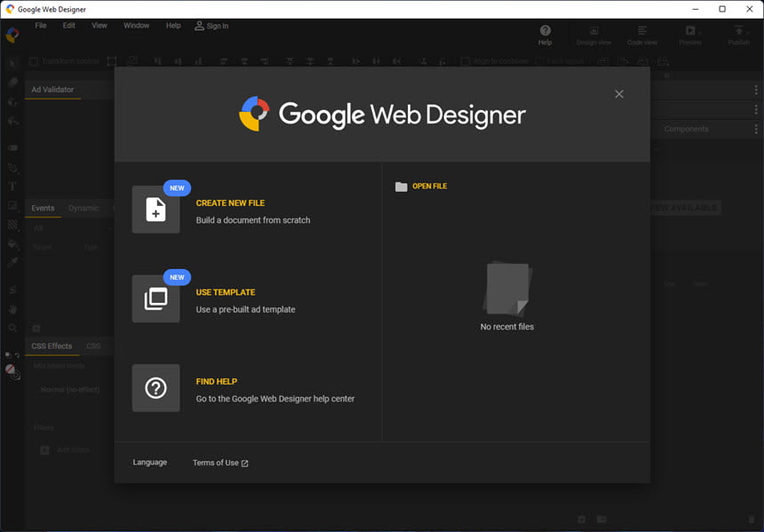The height and width of the screenshot is (532, 764).
Task: Open the Language option in dialog footer
Action: 149,463
